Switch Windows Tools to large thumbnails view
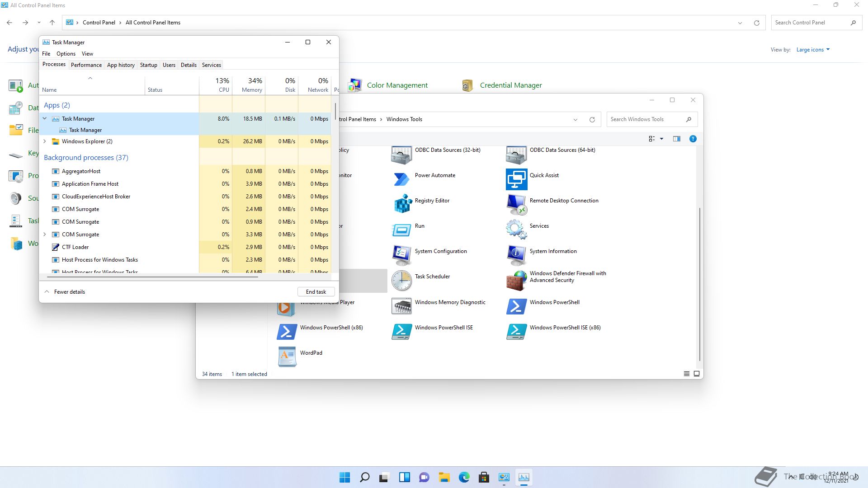Screen dimensions: 868x488 pos(697,374)
